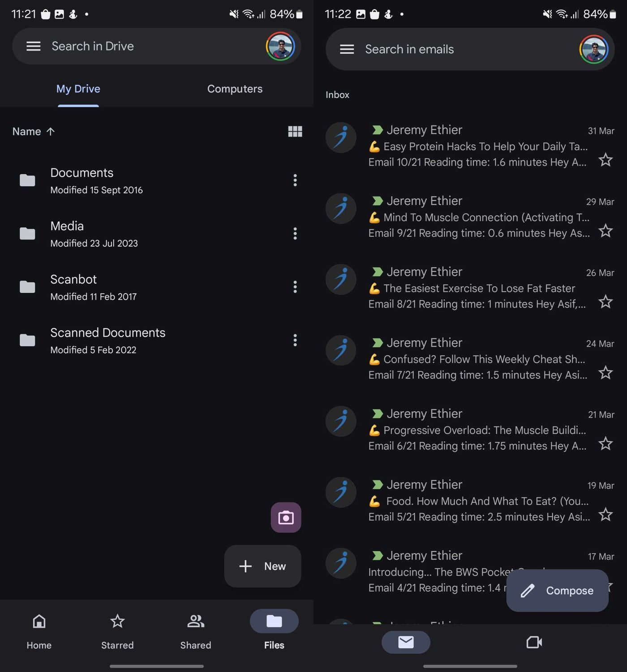
Task: Compose a new email
Action: (557, 591)
